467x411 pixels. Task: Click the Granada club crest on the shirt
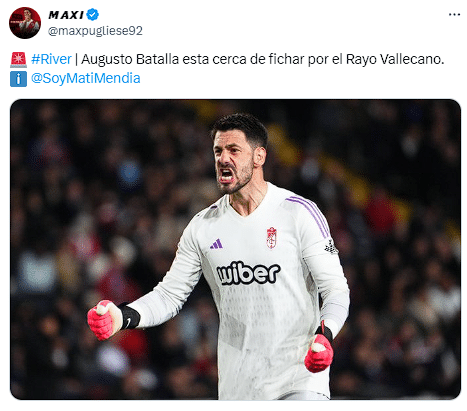(271, 238)
